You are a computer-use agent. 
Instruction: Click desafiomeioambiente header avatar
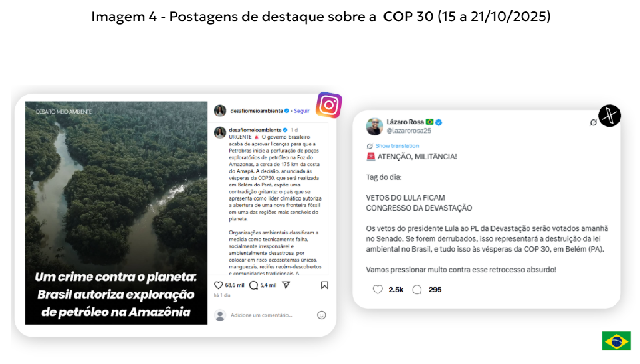pyautogui.click(x=220, y=111)
